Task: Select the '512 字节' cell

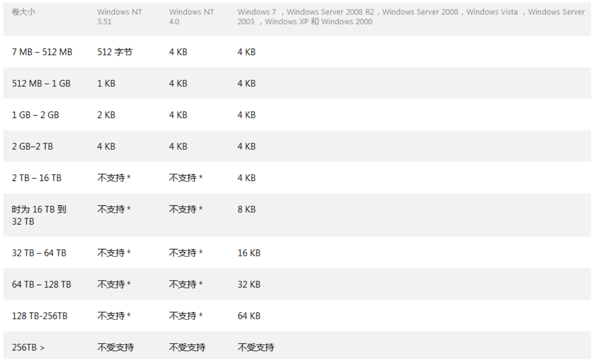Action: click(115, 52)
